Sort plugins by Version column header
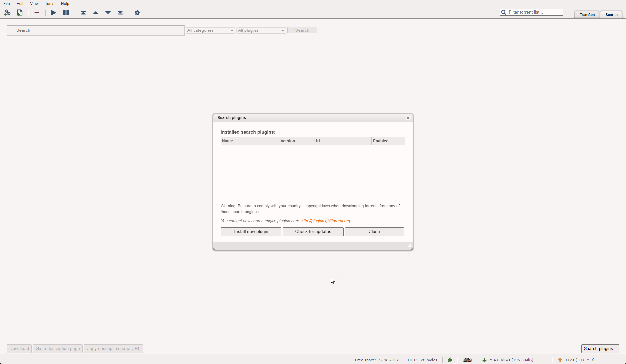This screenshot has height=364, width=626. 296,141
